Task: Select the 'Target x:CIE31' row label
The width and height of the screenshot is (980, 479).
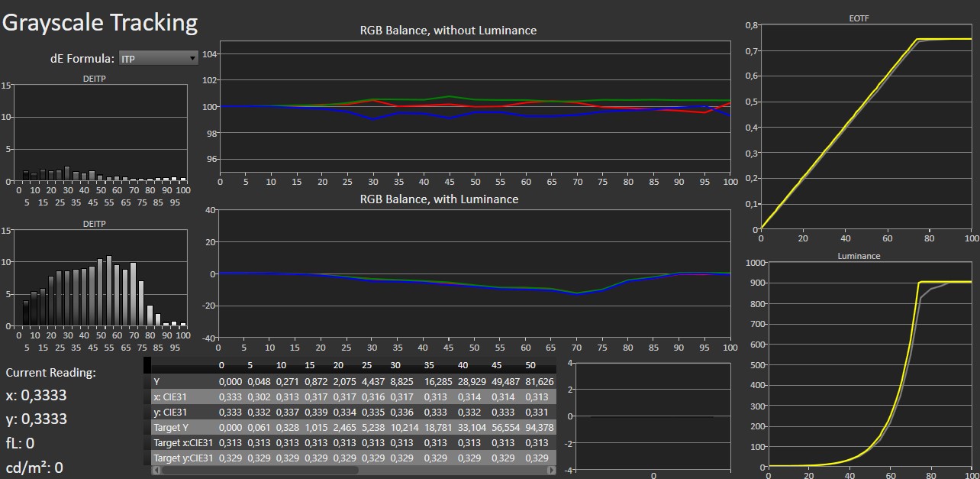Action: click(x=183, y=442)
